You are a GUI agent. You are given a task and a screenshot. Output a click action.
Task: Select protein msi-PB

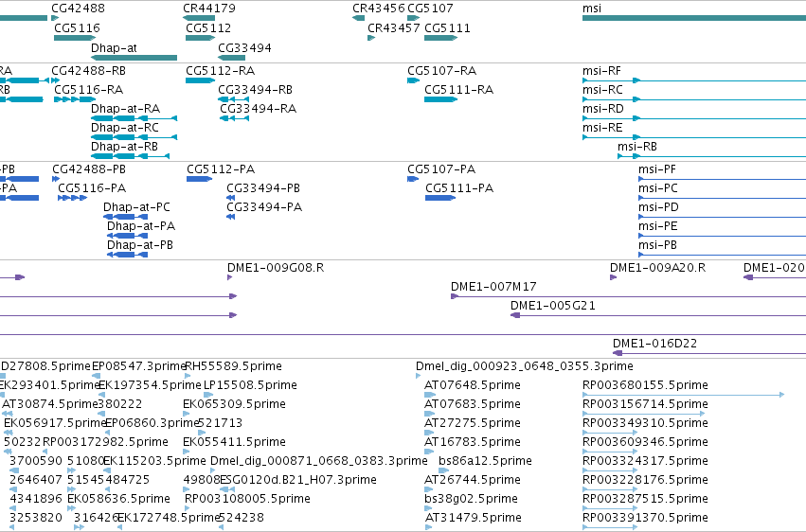[x=723, y=255]
